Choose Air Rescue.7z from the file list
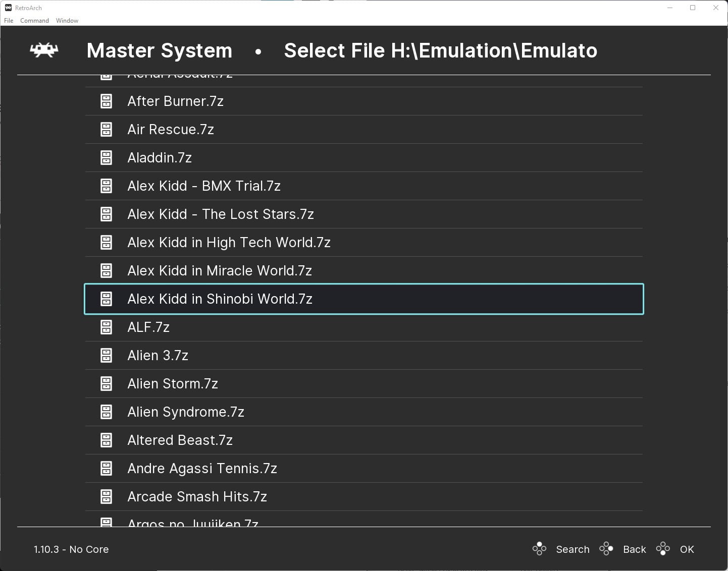The height and width of the screenshot is (571, 728). pos(171,129)
